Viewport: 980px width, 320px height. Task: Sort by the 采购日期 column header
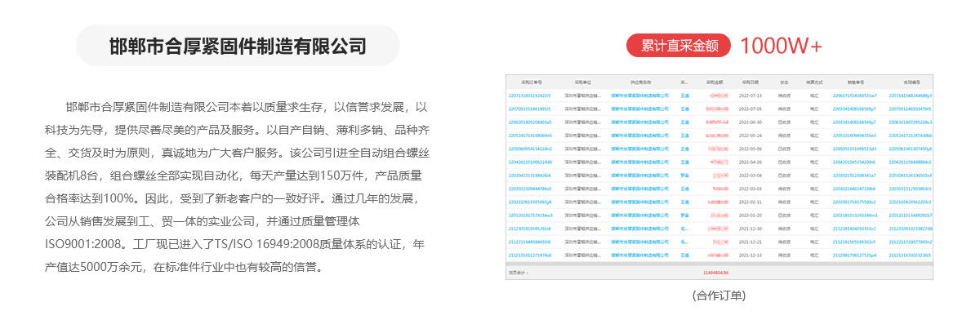(751, 82)
